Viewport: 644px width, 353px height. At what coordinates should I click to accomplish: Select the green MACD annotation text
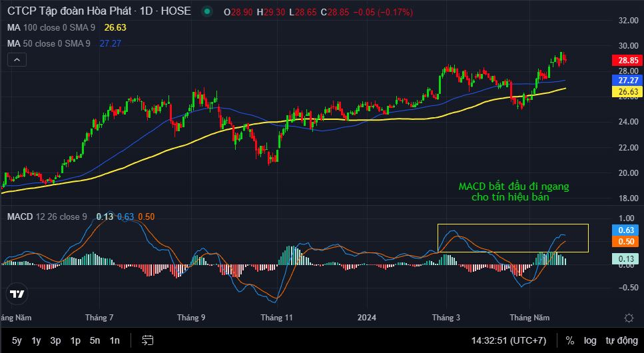point(513,192)
